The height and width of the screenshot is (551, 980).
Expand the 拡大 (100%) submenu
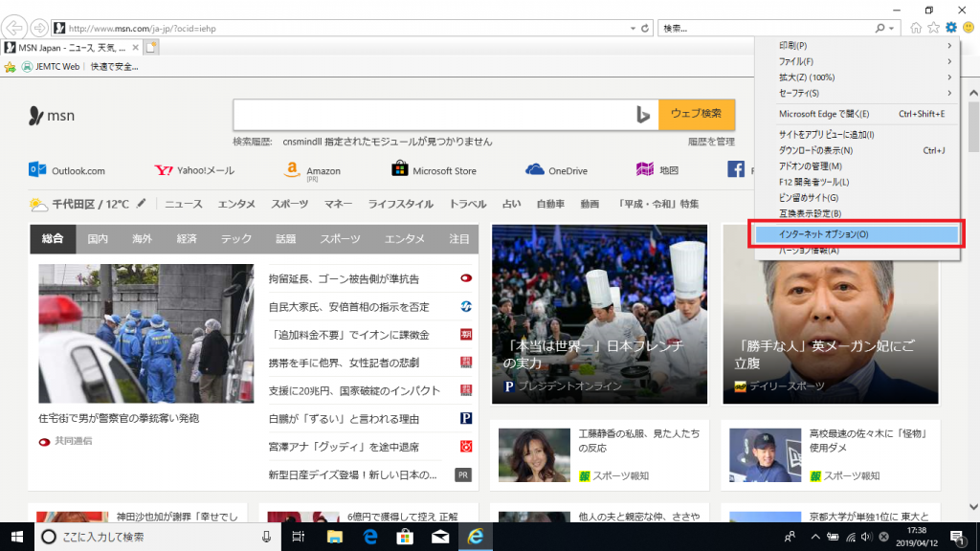pyautogui.click(x=809, y=77)
